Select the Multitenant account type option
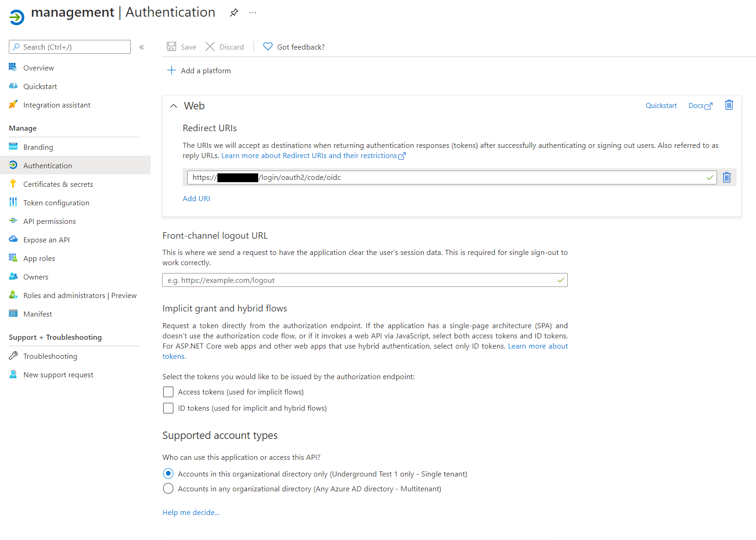 coord(168,489)
